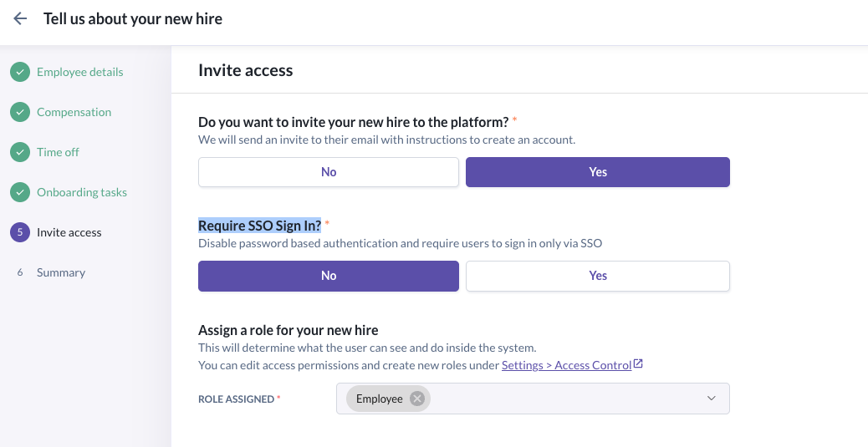Open the Time off step
Screen dimensions: 868x447
coord(58,152)
